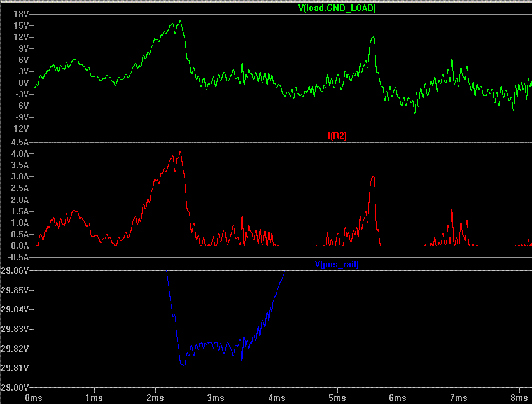Click the V(load,GND_LOAD) trace label
Screen dimensions: 532x404
337,8
